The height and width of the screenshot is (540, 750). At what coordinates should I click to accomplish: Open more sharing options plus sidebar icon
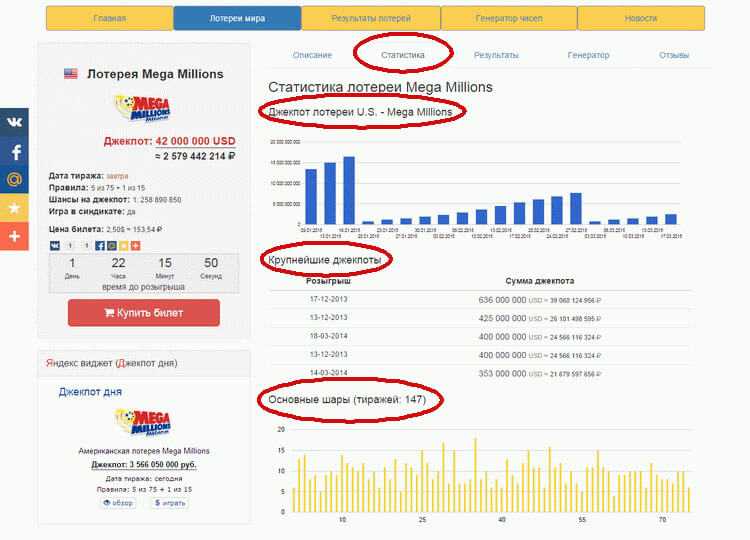tap(14, 236)
